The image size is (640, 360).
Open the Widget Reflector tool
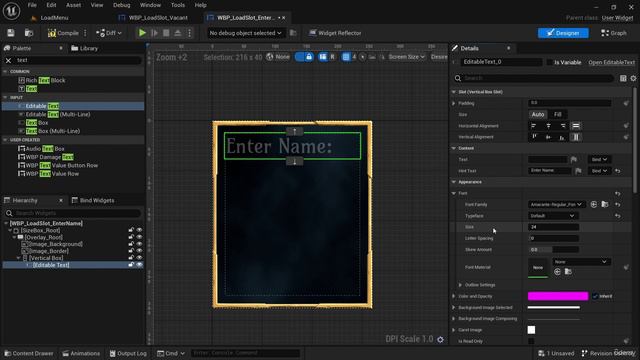click(x=335, y=33)
